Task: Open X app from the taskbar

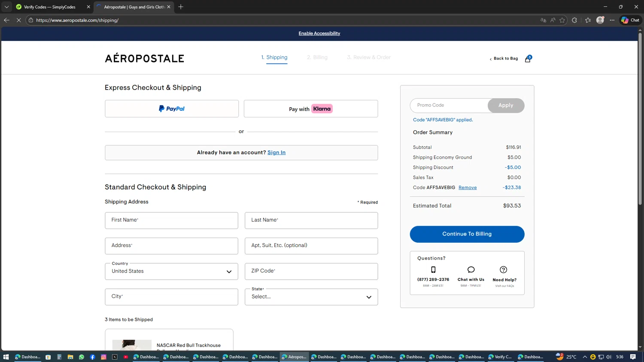Action: [115, 357]
